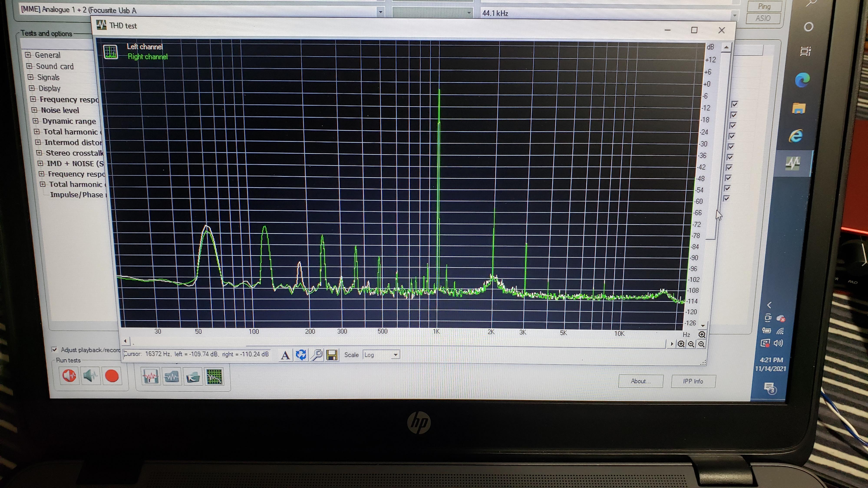
Task: Open the Focusrite Analogue 1+2 device dropdown
Action: [380, 12]
